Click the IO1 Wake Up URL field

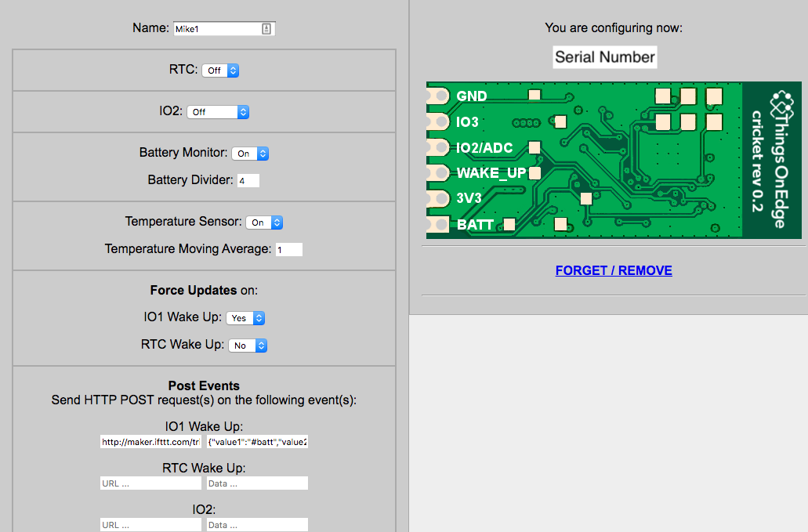click(x=150, y=442)
